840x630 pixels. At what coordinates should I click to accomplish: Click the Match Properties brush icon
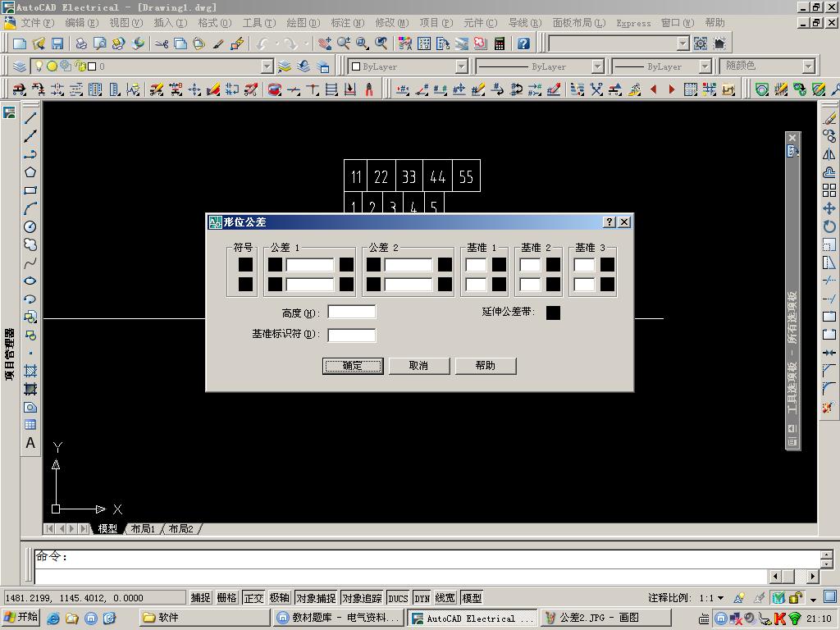click(x=218, y=44)
